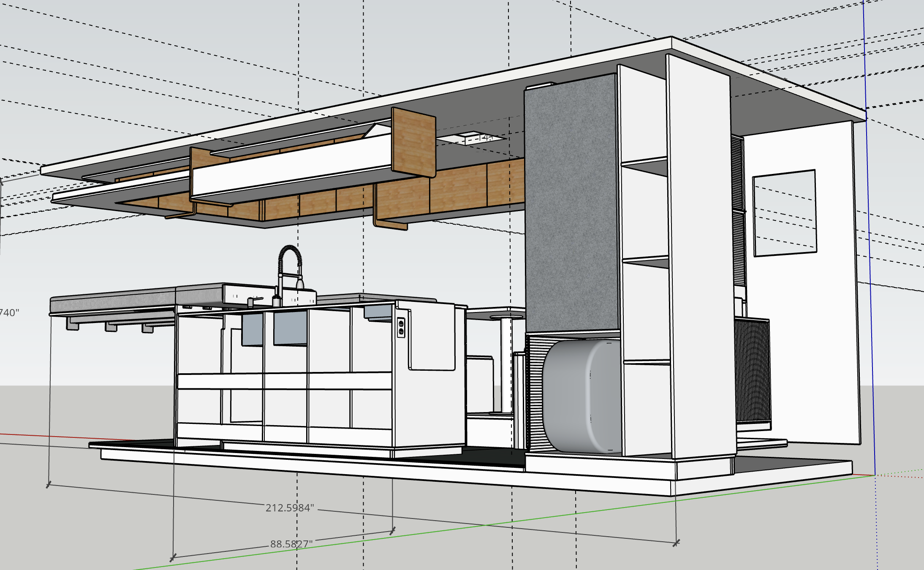Click the electrical outlet on the cabinet

point(401,328)
